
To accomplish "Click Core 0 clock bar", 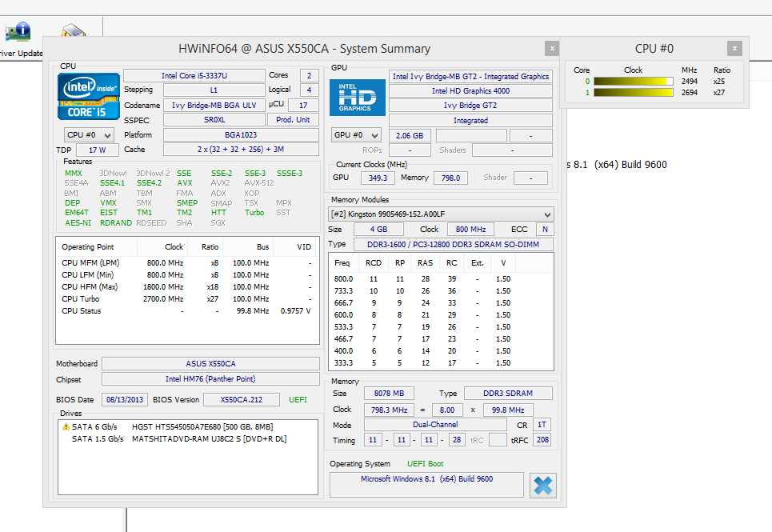I will click(x=633, y=82).
